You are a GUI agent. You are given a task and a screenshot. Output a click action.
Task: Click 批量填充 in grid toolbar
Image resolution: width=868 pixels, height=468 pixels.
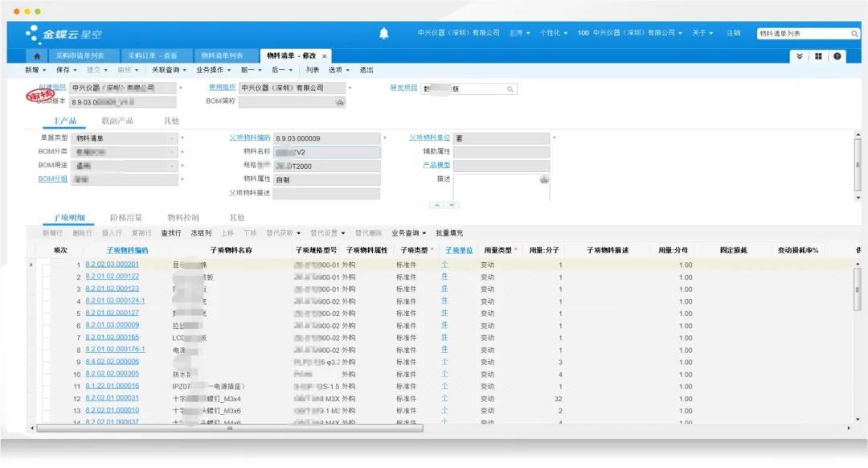tap(449, 233)
